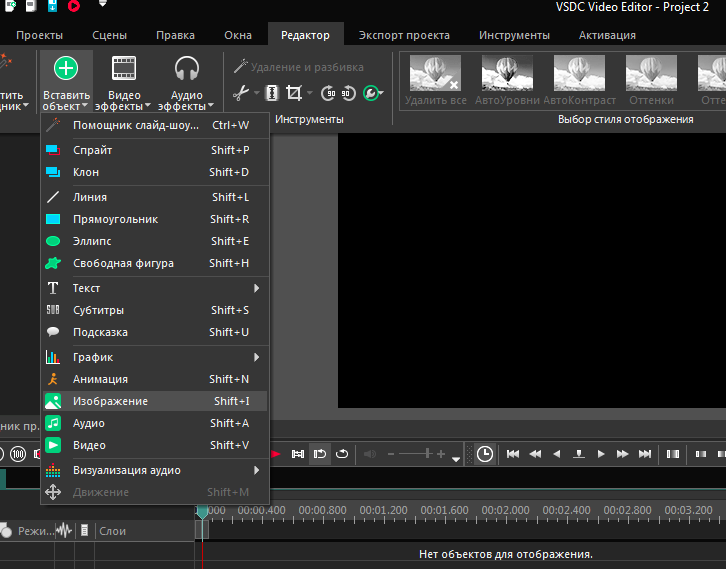Click the red play preview button
The image size is (726, 569).
(x=275, y=454)
